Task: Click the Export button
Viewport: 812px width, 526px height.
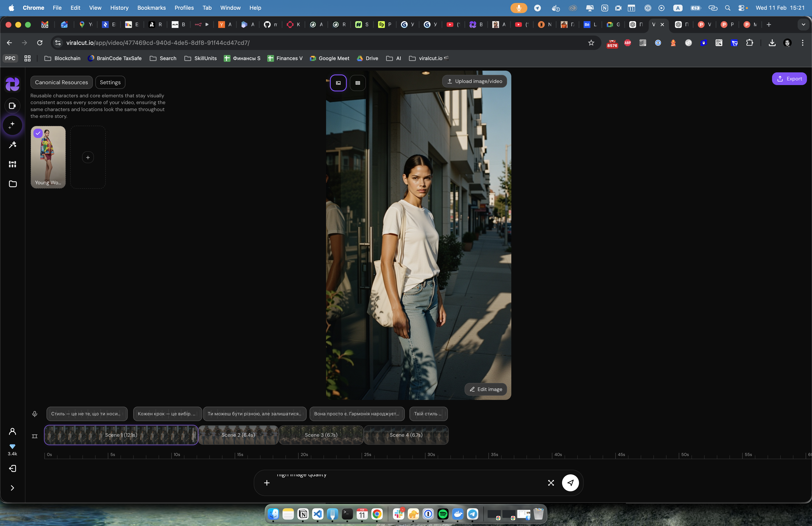Action: pyautogui.click(x=789, y=79)
